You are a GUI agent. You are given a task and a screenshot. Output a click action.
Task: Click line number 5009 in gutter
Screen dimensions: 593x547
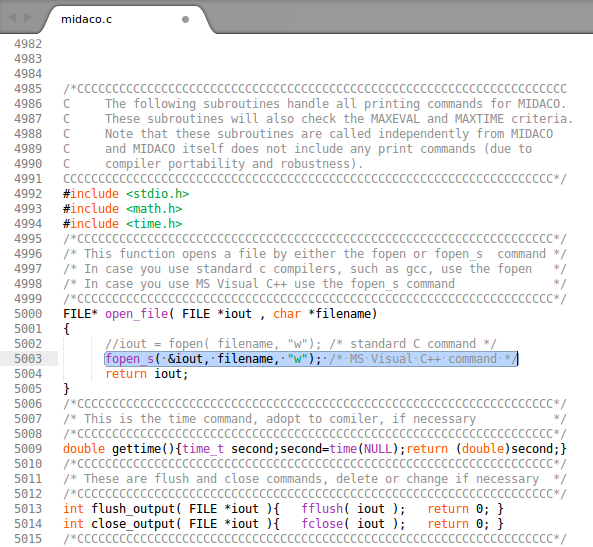point(28,449)
